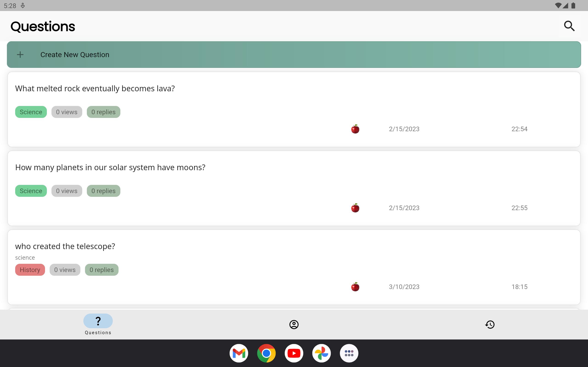Tap 0 replies chip on moons question
The height and width of the screenshot is (367, 588).
click(103, 191)
